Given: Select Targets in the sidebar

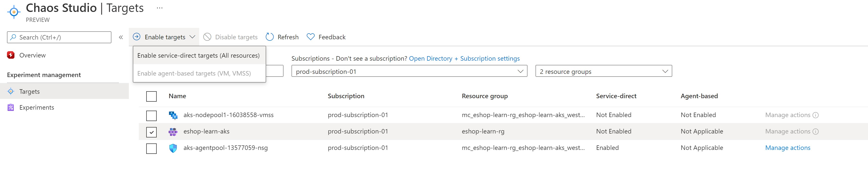Looking at the screenshot, I should coord(64,91).
